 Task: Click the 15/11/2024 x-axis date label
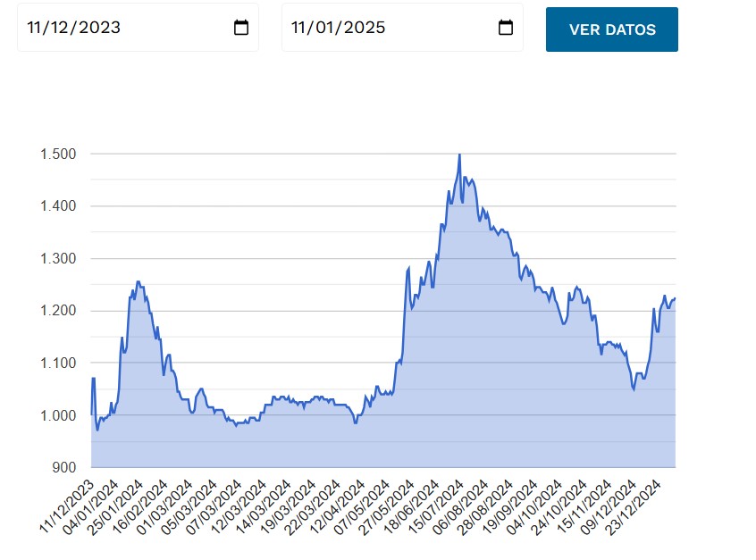584,506
